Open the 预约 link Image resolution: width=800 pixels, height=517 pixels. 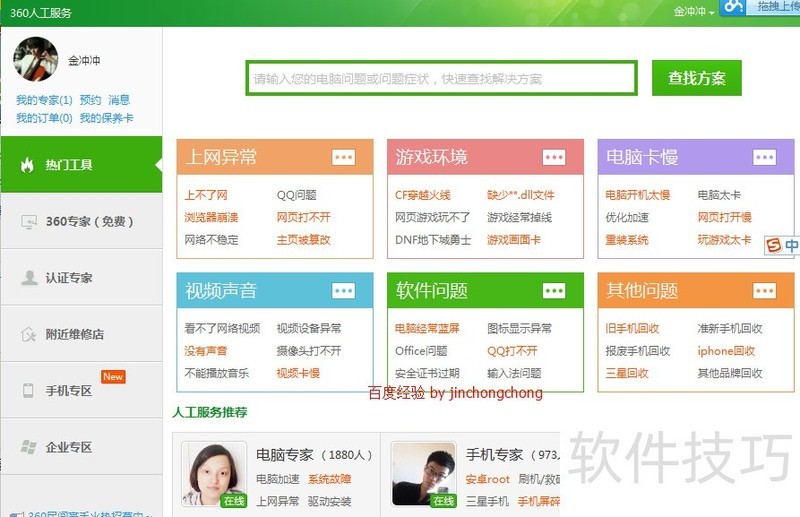(90, 100)
